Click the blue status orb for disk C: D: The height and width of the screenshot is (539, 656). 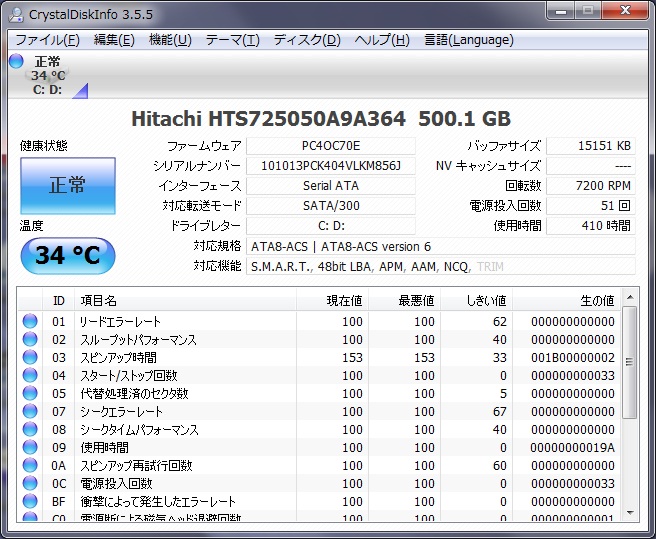(15, 62)
